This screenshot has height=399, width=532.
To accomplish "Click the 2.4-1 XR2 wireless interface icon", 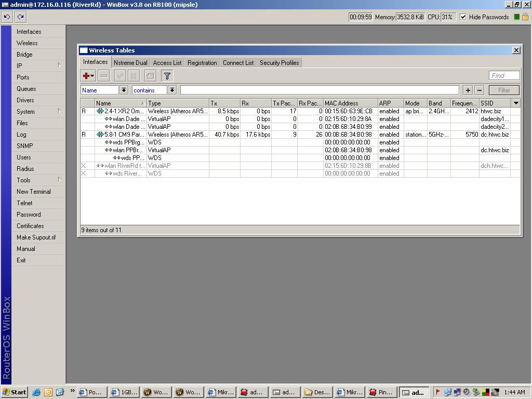I will tap(100, 111).
